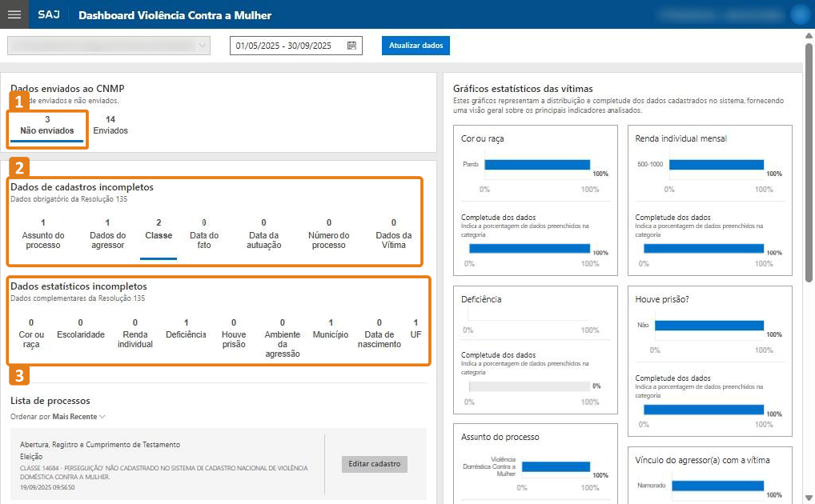Click the date range input field
815x504 pixels.
287,46
